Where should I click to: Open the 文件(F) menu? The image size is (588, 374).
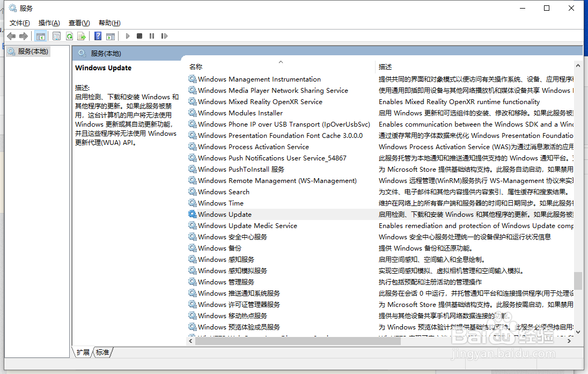(x=19, y=23)
